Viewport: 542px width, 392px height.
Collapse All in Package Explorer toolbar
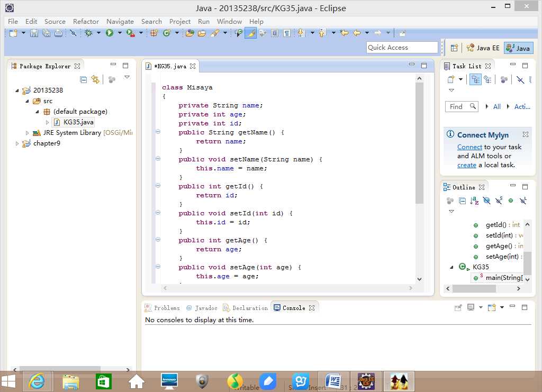pos(83,79)
